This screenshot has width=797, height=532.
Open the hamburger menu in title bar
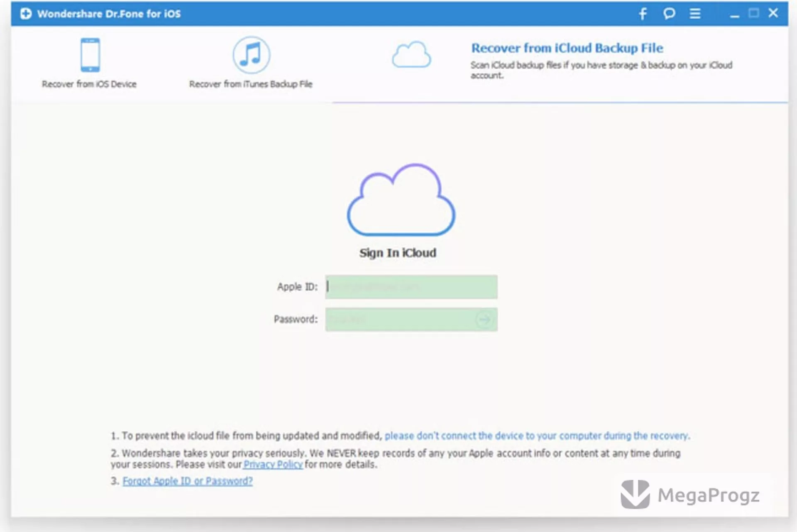[x=695, y=14]
